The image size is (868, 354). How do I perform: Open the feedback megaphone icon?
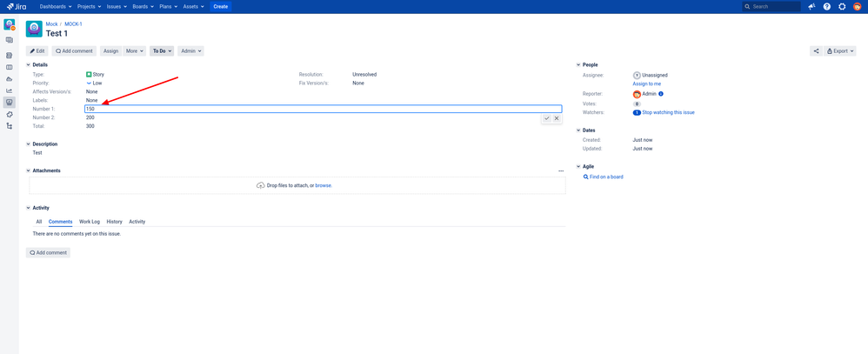(x=811, y=7)
